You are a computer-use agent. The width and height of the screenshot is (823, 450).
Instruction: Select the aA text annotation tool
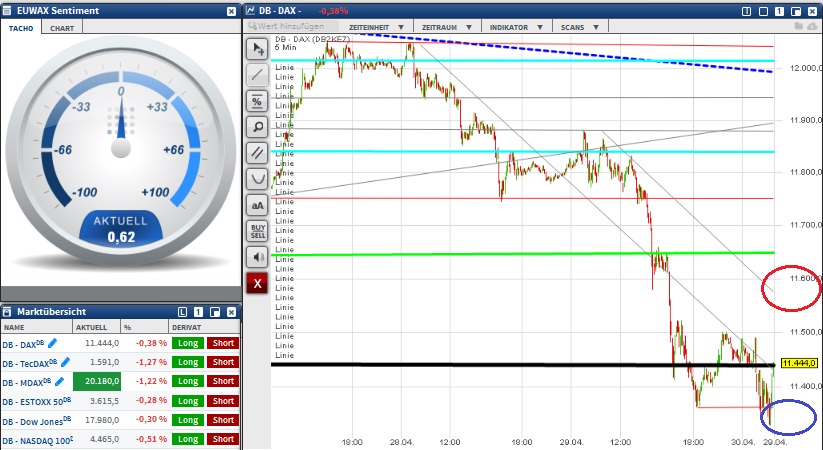(257, 206)
